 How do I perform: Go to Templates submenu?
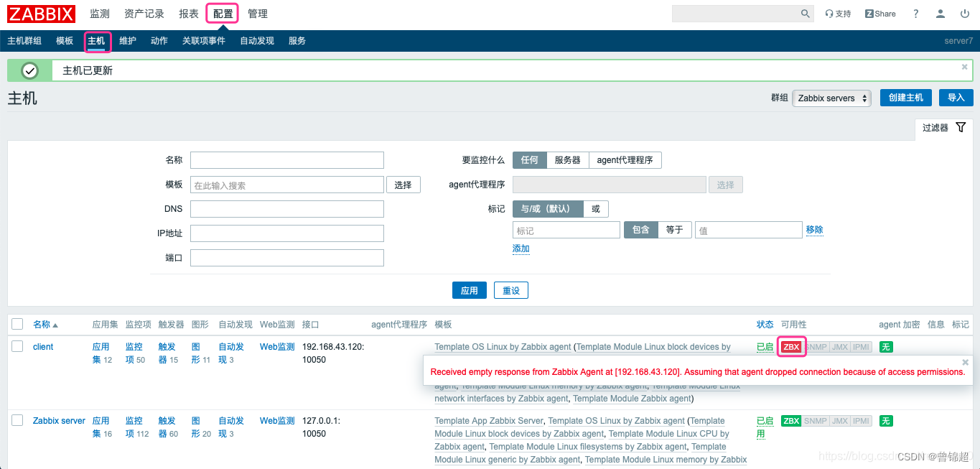[65, 41]
